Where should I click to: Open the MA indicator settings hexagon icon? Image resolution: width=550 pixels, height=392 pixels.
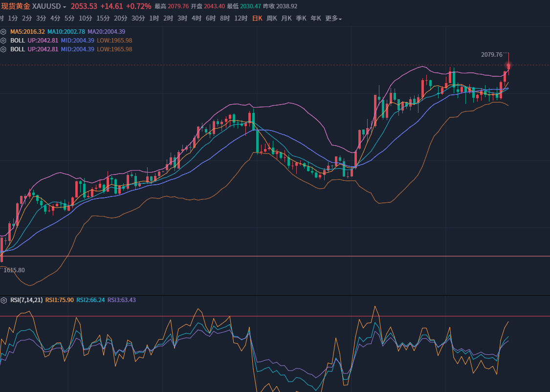(x=3, y=32)
